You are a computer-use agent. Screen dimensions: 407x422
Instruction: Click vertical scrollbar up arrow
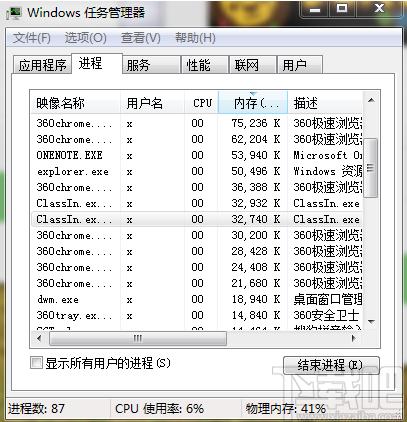pyautogui.click(x=371, y=100)
